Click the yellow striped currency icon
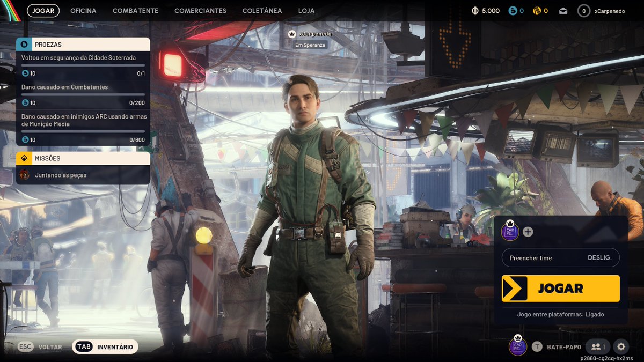 [537, 11]
